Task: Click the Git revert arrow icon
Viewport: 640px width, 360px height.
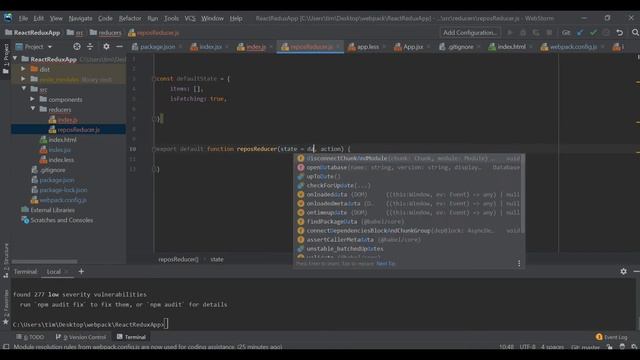Action: point(620,33)
